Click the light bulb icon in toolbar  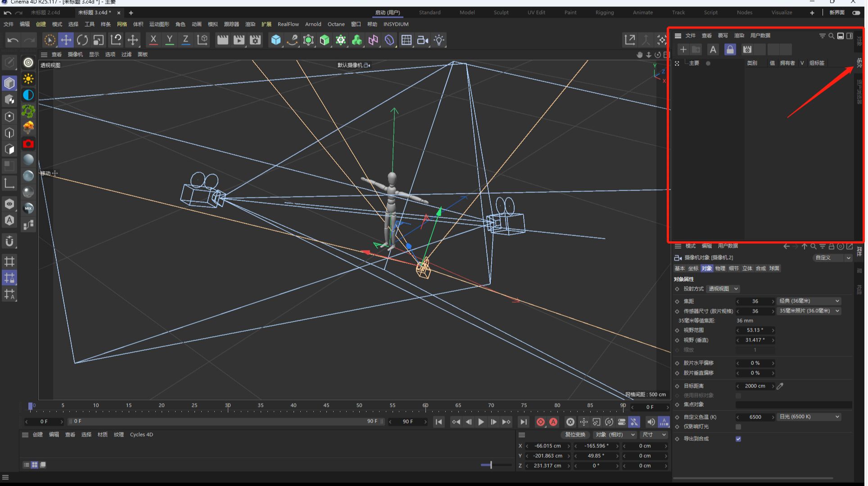tap(439, 40)
